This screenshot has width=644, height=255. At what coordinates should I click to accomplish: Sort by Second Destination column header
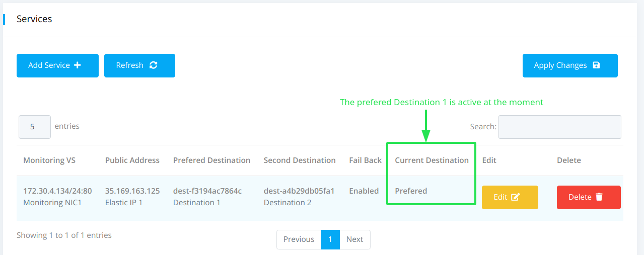300,160
